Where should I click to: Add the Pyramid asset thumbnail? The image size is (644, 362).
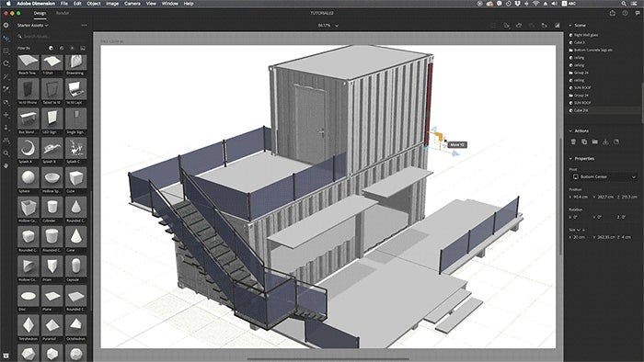click(x=52, y=325)
